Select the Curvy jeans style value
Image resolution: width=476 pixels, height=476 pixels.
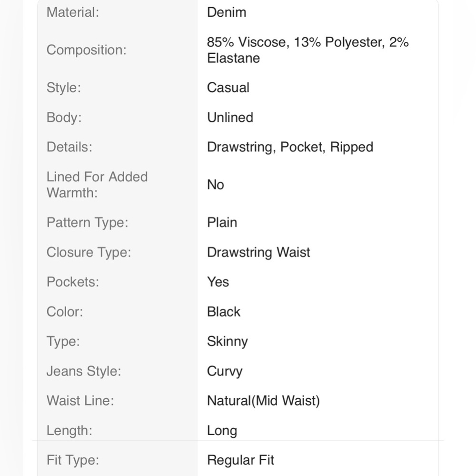tap(225, 371)
